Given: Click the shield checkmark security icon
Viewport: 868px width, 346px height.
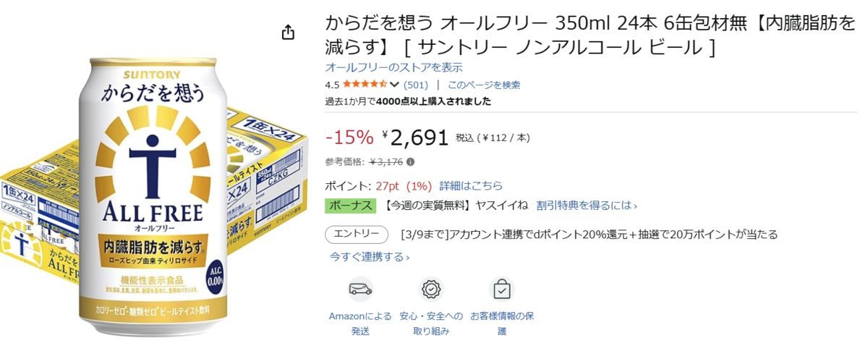Looking at the screenshot, I should click(431, 290).
